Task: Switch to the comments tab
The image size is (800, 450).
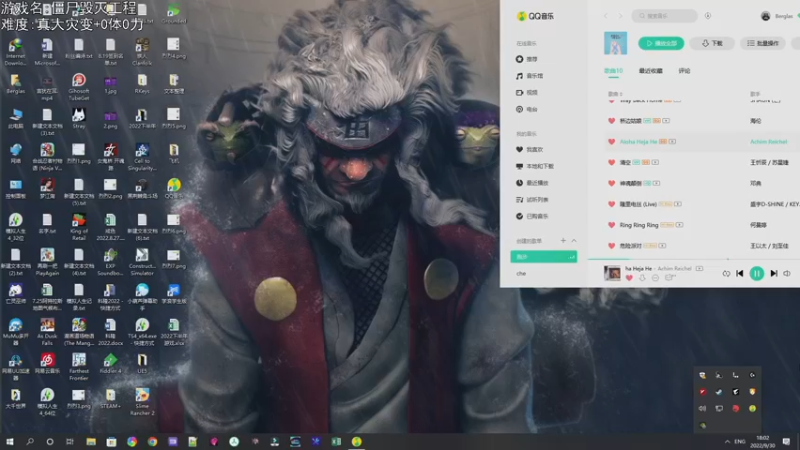Action: point(684,71)
